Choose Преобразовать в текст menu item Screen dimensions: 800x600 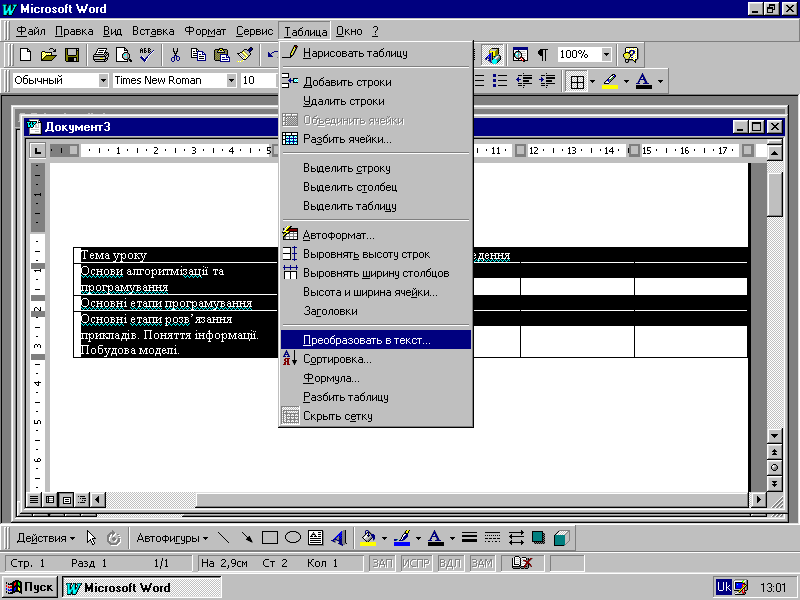click(367, 340)
